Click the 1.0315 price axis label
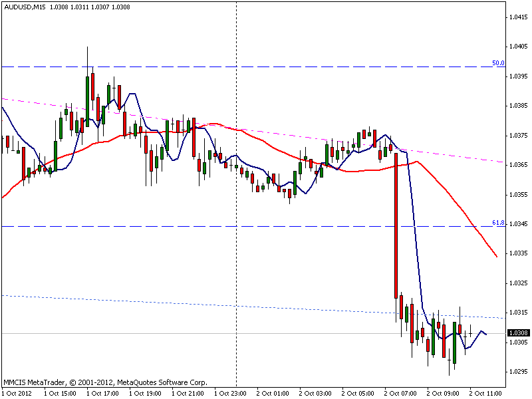This screenshot has width=532, height=399. [519, 313]
